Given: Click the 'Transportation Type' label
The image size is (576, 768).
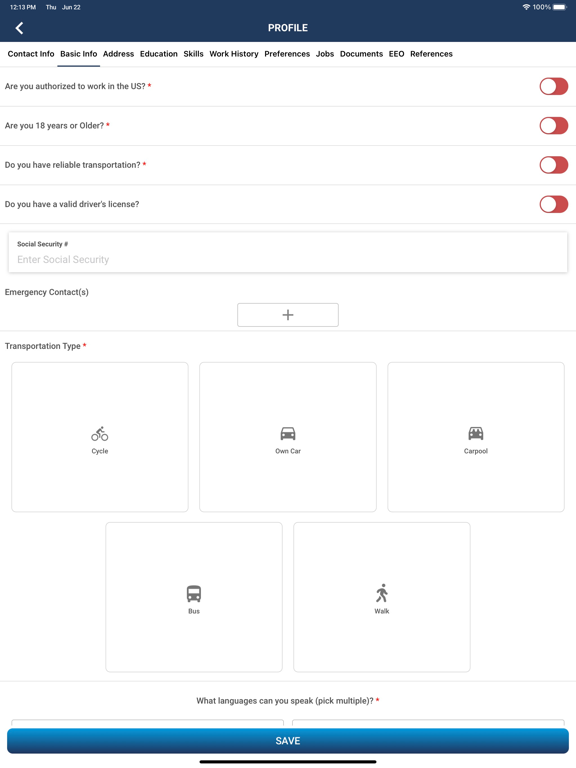Looking at the screenshot, I should pyautogui.click(x=43, y=346).
